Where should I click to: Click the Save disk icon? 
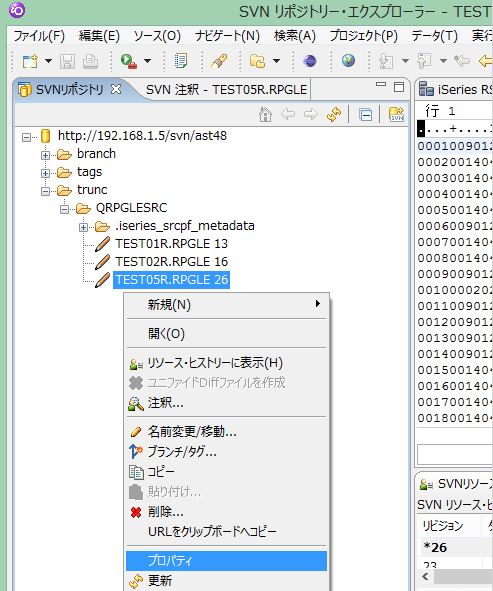pos(67,61)
